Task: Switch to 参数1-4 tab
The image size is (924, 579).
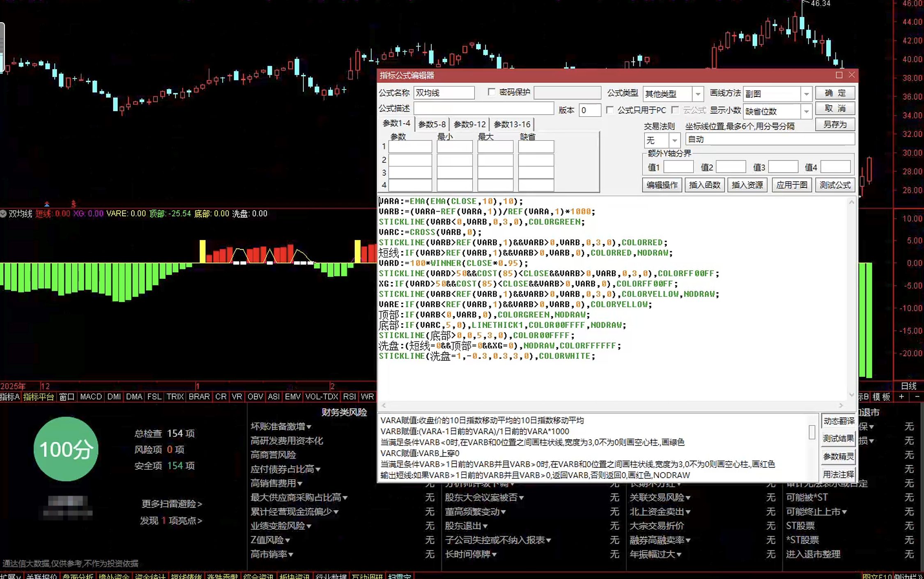Action: [x=396, y=123]
